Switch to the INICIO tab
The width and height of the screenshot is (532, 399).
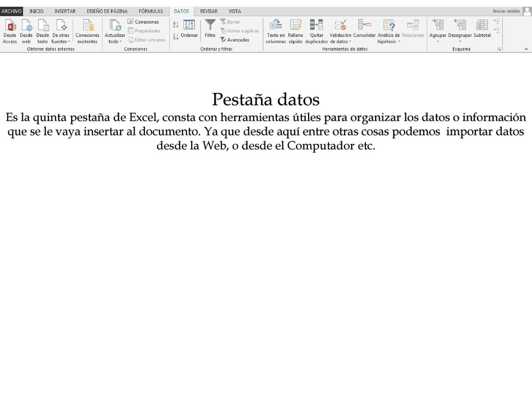pos(36,11)
